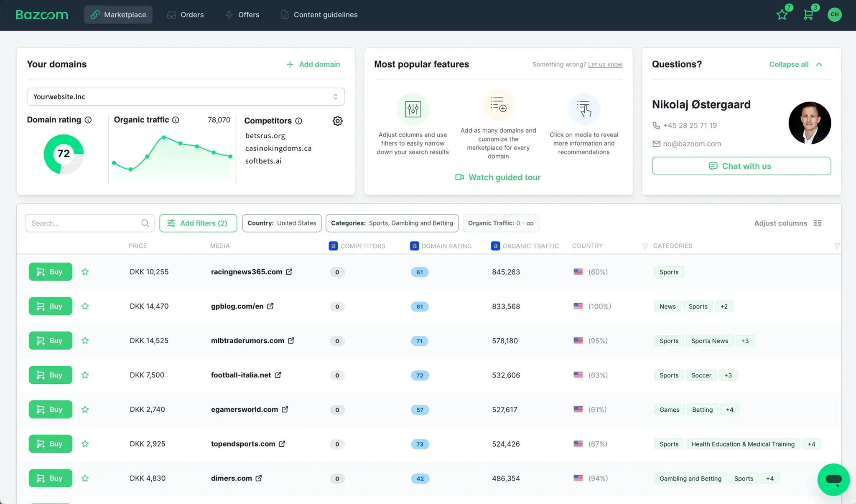856x504 pixels.
Task: Click Domain rating info icon
Action: (88, 120)
